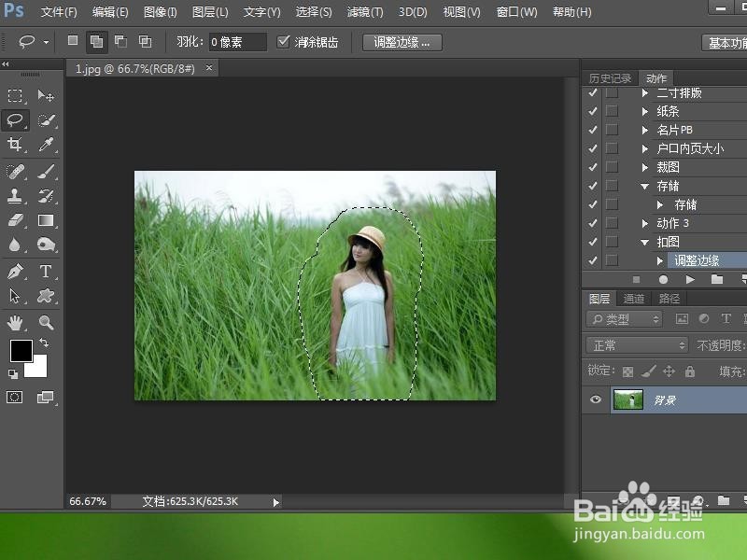This screenshot has height=560, width=747.
Task: Open Lasso tool preset dropdown arrow
Action: [46, 42]
